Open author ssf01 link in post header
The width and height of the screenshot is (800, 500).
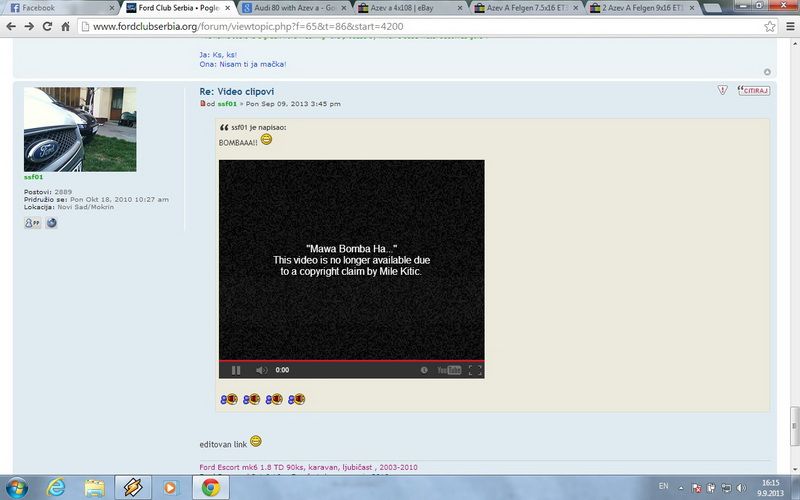[x=227, y=104]
